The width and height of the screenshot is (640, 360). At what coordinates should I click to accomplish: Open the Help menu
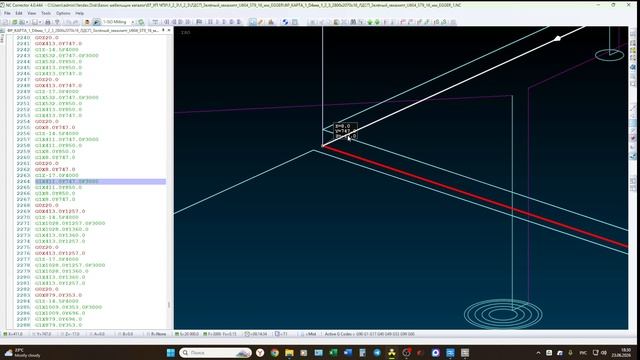tap(79, 13)
